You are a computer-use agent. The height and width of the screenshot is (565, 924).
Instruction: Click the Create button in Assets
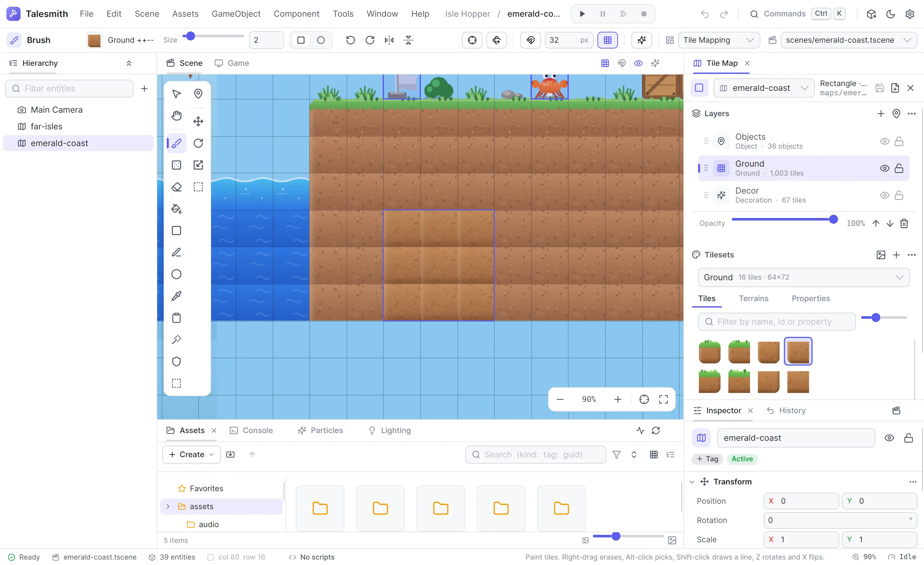point(191,454)
